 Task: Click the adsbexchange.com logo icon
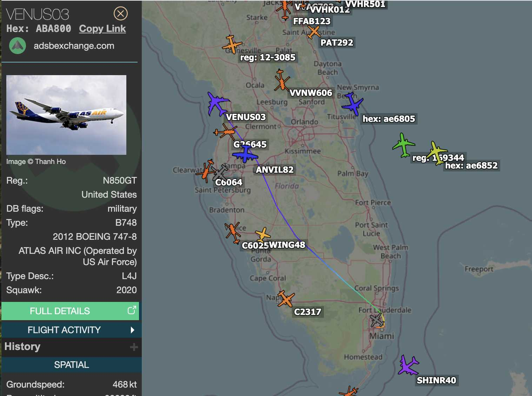click(18, 46)
